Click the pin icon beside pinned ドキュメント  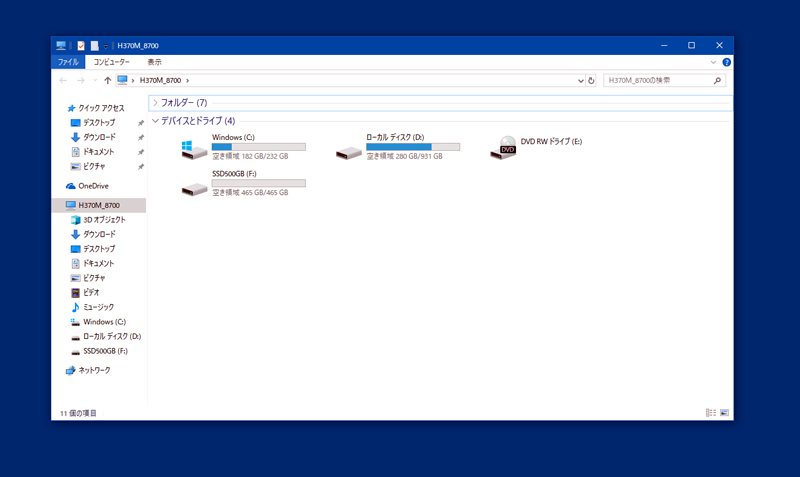pyautogui.click(x=141, y=152)
